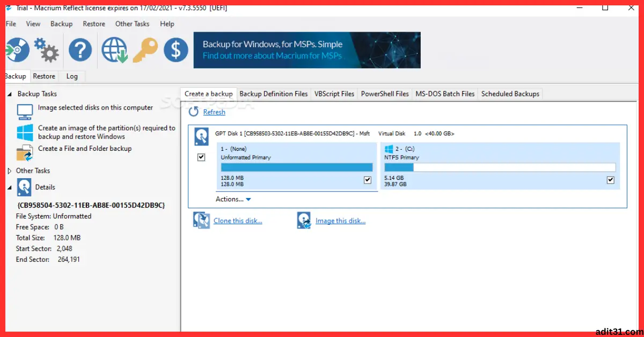This screenshot has height=337, width=644.
Task: Click Create a File and Folder backup
Action: 85,149
